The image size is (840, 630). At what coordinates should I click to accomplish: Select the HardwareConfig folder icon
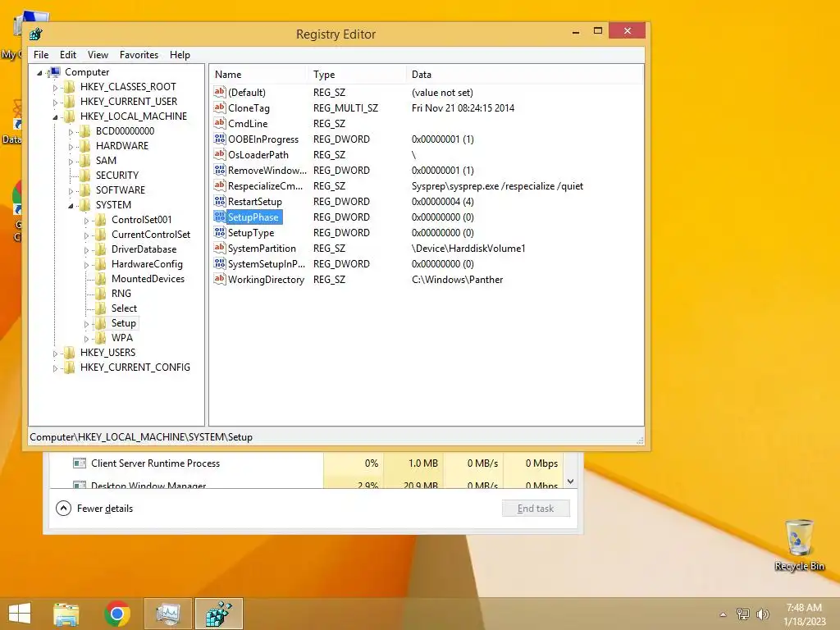[100, 264]
